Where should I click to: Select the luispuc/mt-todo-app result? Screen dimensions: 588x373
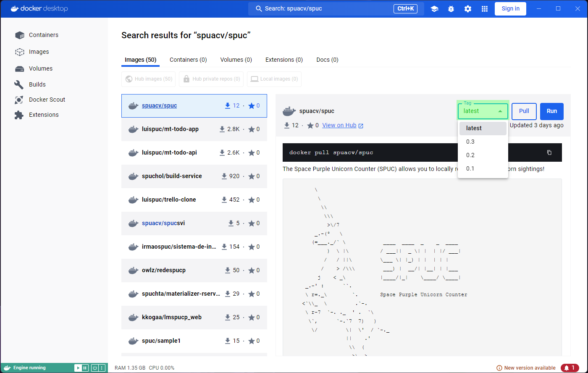194,129
